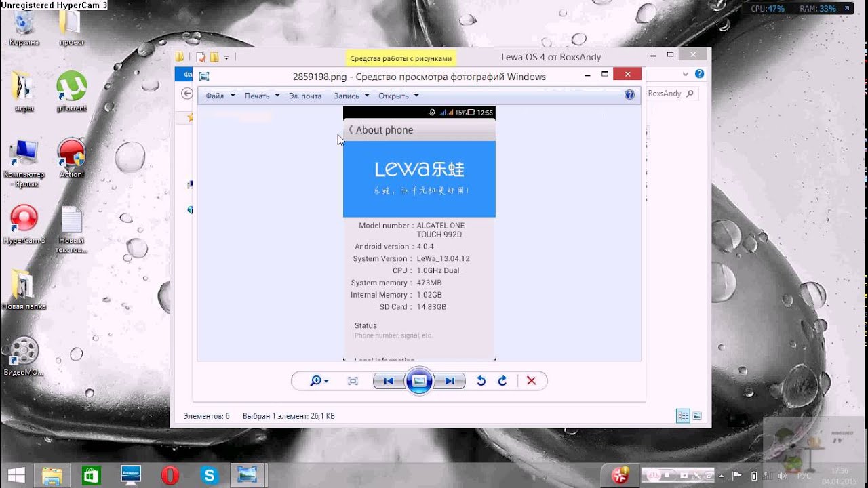Click the Explorer search field

671,94
